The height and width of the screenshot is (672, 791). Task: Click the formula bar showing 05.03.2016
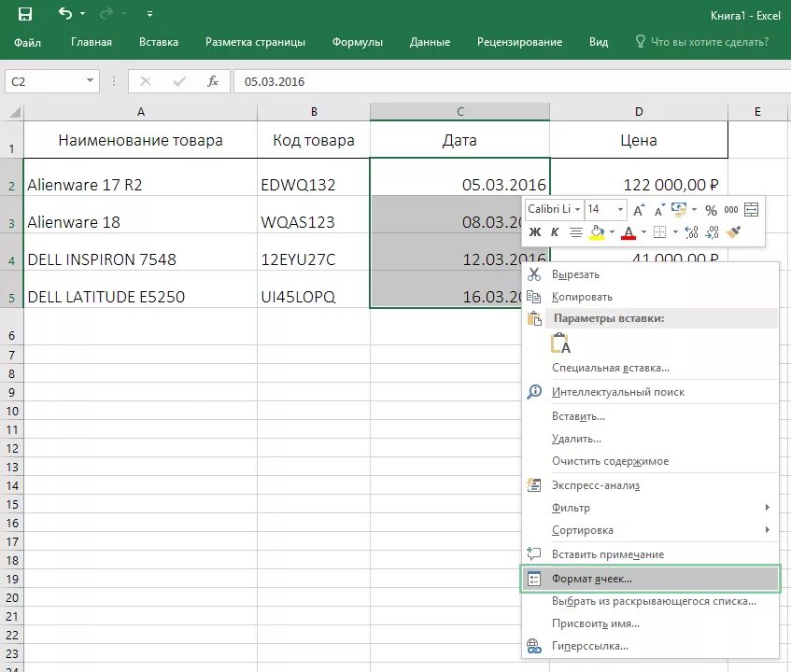point(512,81)
